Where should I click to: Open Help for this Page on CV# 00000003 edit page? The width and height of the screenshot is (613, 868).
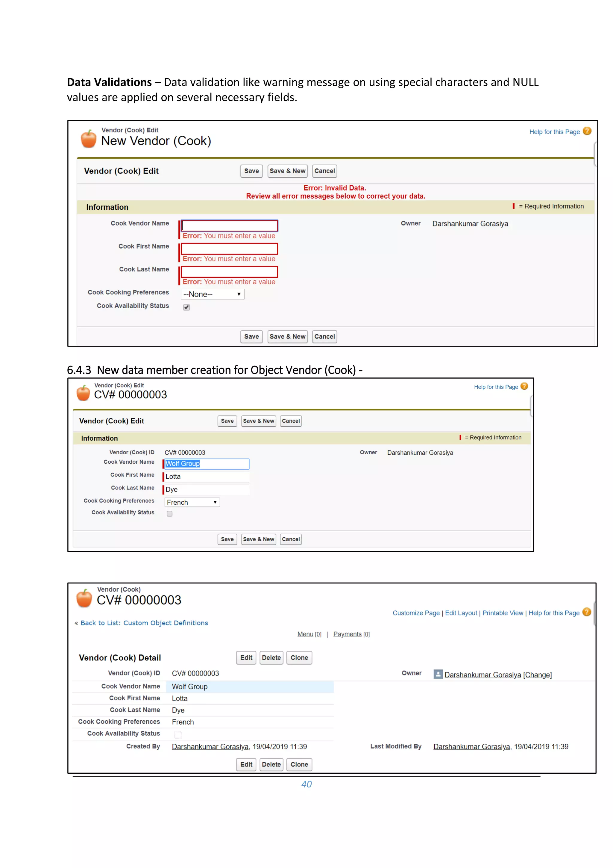[x=496, y=387]
